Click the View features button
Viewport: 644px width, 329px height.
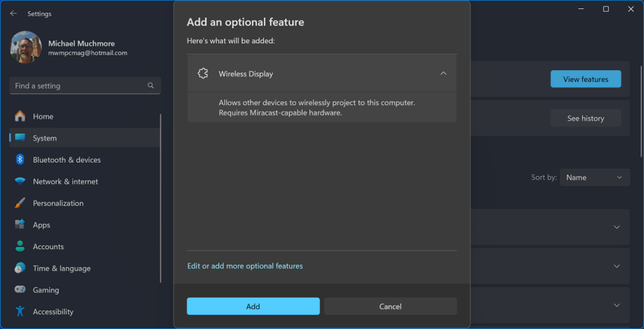(586, 79)
